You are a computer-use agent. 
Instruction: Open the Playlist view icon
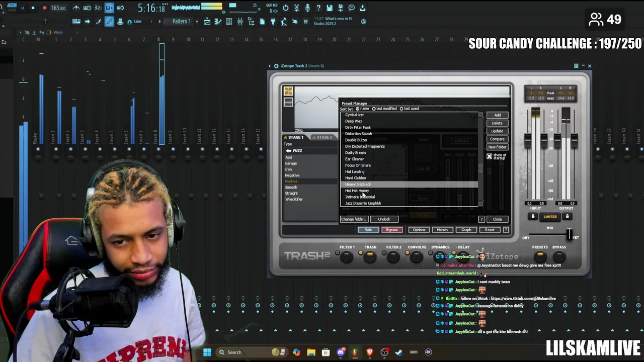pyautogui.click(x=207, y=22)
